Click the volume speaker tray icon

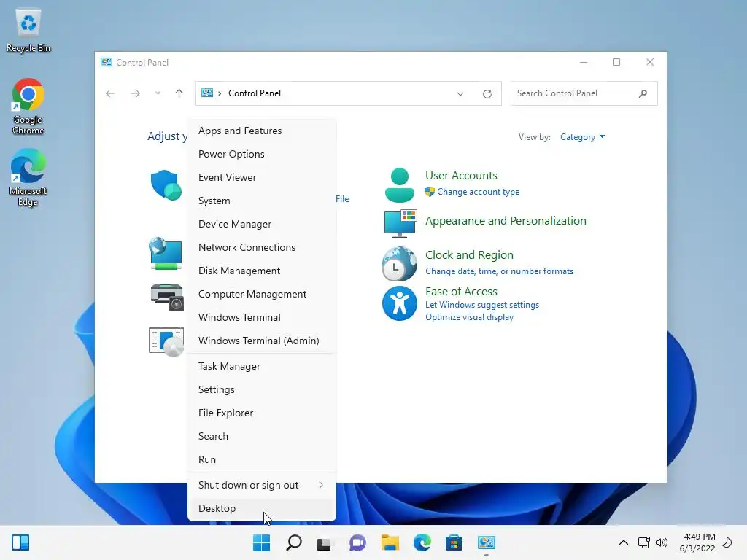point(661,542)
